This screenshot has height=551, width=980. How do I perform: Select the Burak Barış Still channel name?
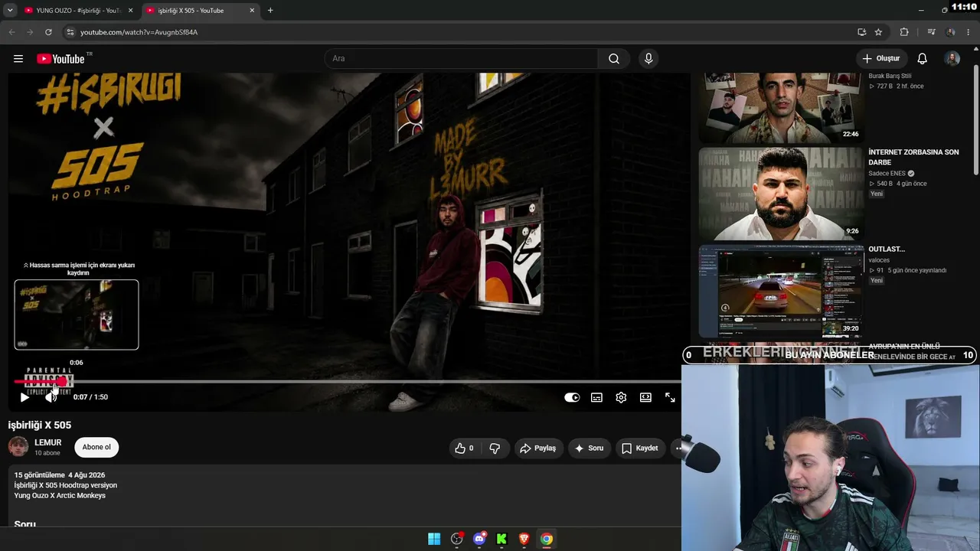(x=890, y=76)
